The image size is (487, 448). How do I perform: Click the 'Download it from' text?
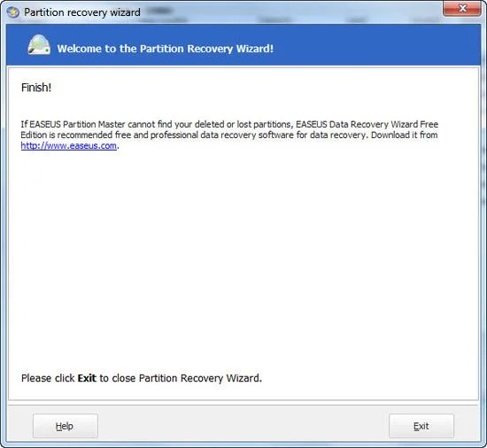pos(405,135)
